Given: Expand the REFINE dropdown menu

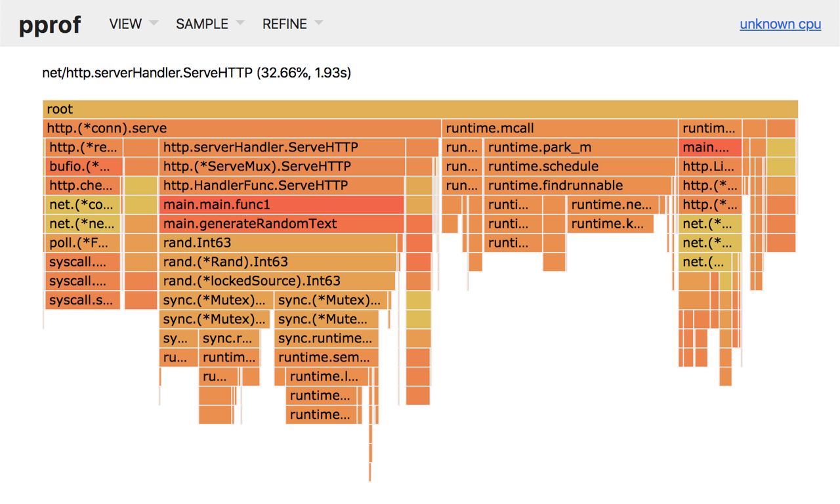Looking at the screenshot, I should pyautogui.click(x=292, y=24).
